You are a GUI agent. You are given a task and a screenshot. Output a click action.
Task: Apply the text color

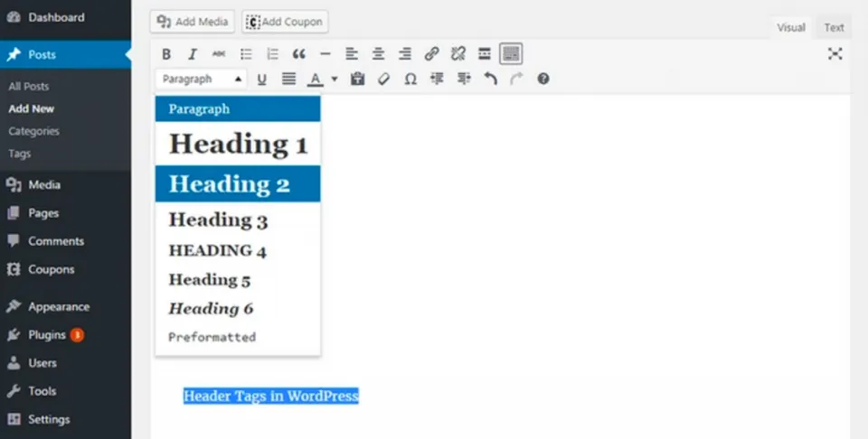(x=315, y=79)
